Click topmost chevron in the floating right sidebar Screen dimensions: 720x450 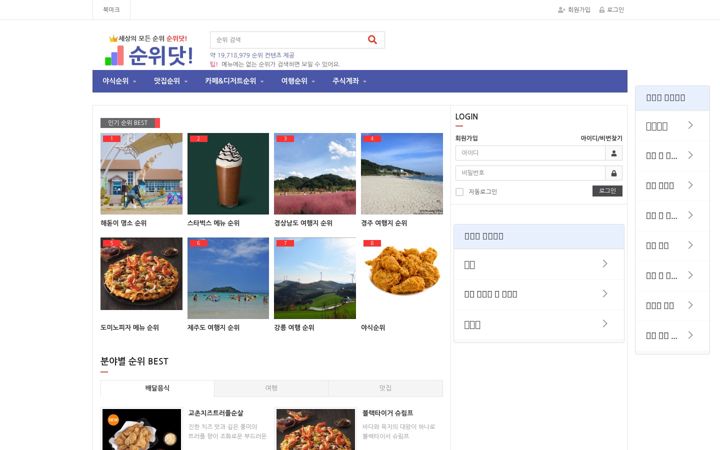tap(690, 125)
